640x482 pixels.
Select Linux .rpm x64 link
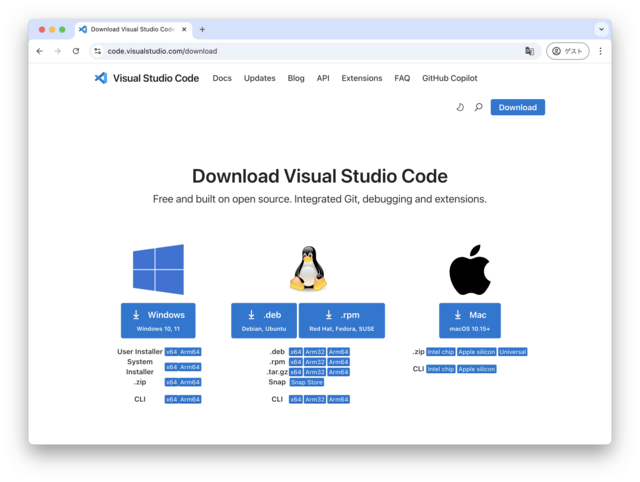tap(296, 362)
